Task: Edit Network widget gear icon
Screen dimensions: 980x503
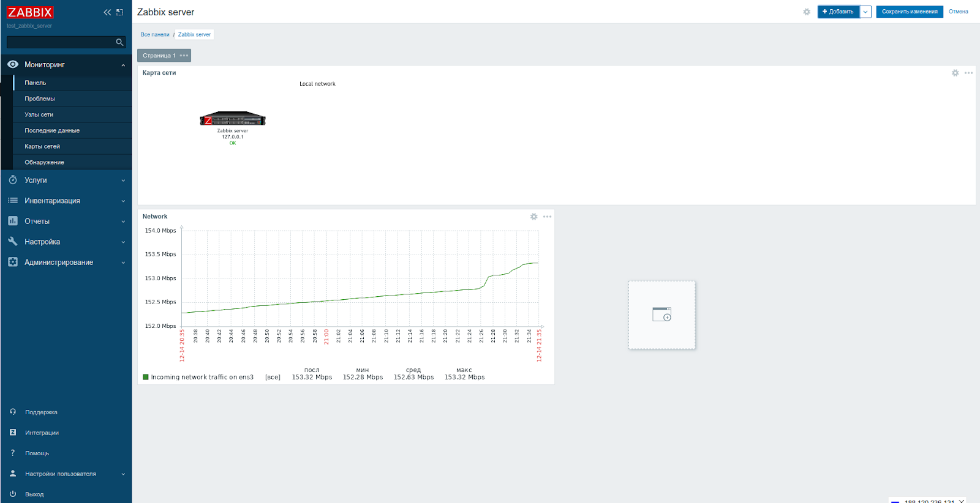Action: (533, 217)
